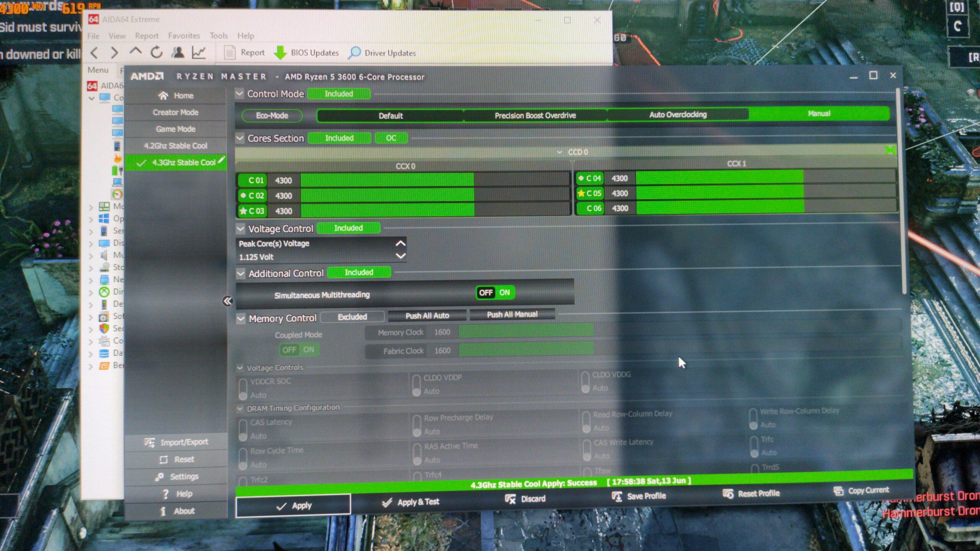Click Reset Profile

(751, 494)
